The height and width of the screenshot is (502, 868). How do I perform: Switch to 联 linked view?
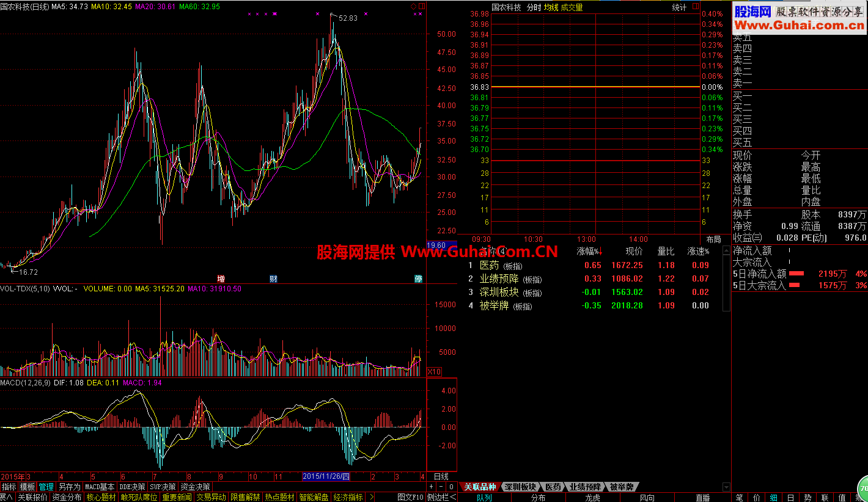click(825, 497)
